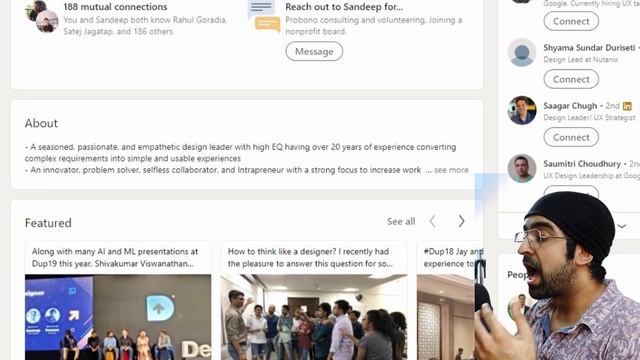
Task: Click Design Lead at Nutanix subtitle
Action: pos(580,60)
